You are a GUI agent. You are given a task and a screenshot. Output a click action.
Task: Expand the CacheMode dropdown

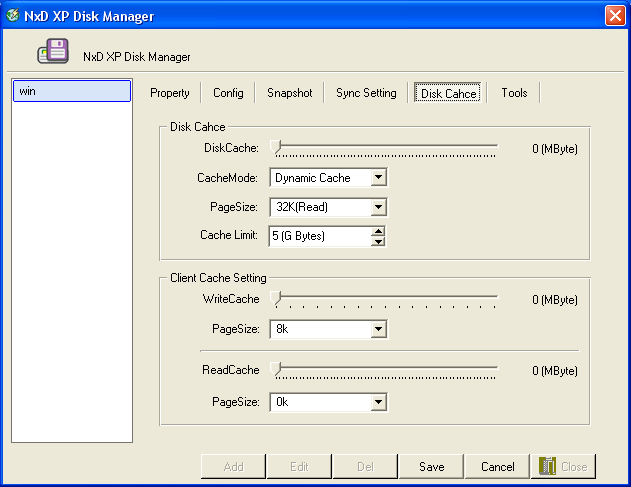click(x=378, y=177)
